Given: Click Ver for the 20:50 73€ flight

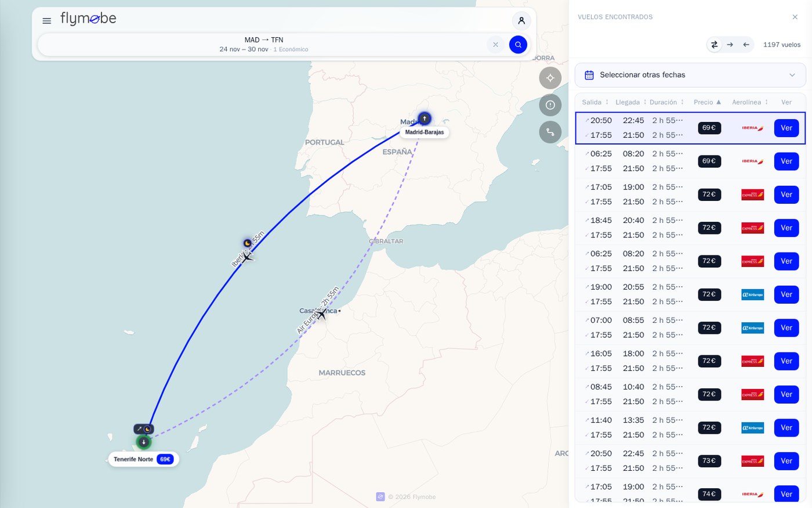Looking at the screenshot, I should pos(786,461).
